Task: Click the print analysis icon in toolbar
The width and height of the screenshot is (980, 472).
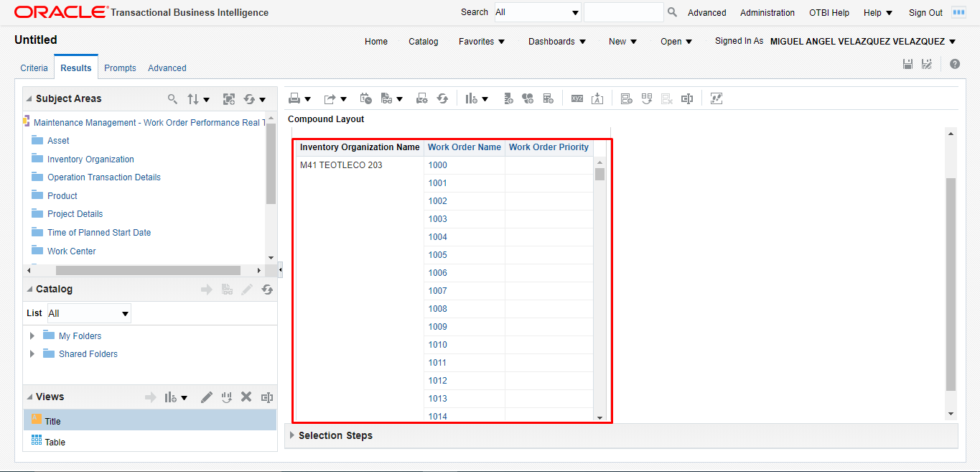Action: 294,98
